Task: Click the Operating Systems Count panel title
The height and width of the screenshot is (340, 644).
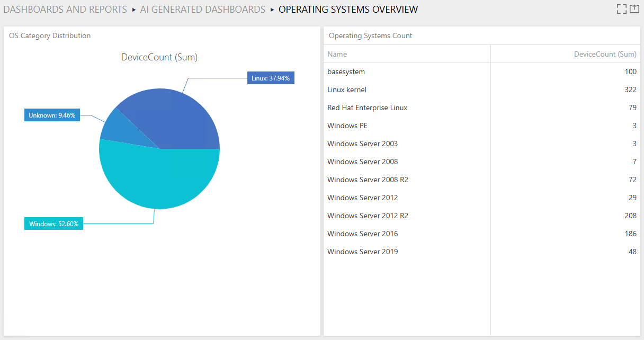Action: point(370,35)
